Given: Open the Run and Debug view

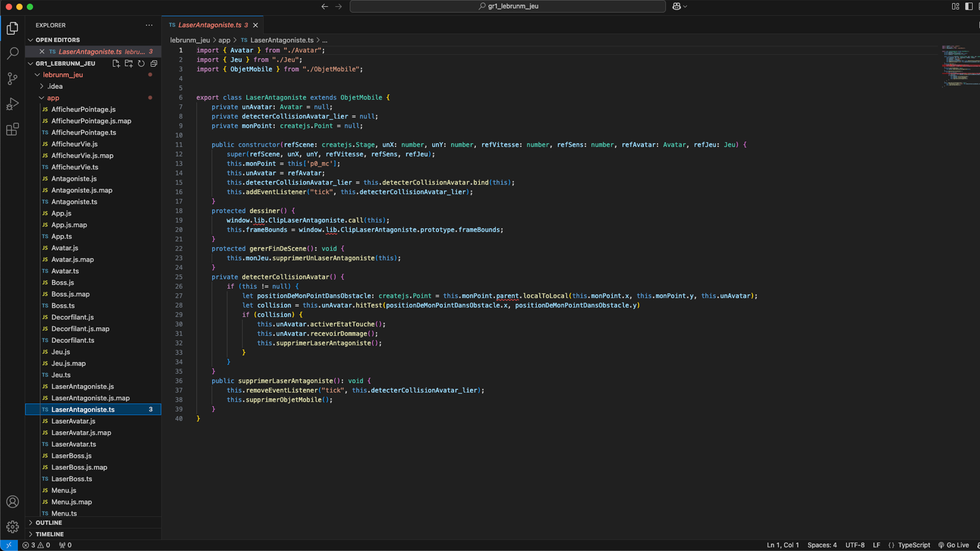Looking at the screenshot, I should click(x=12, y=104).
